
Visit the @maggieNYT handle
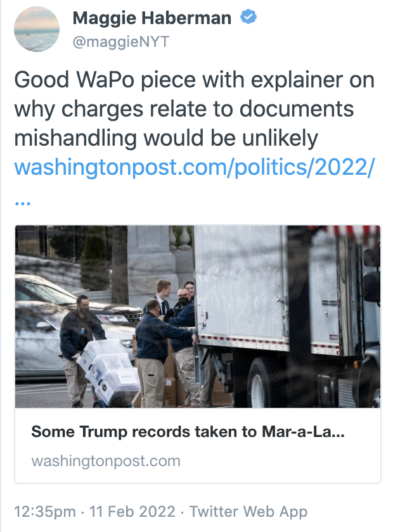(x=120, y=42)
